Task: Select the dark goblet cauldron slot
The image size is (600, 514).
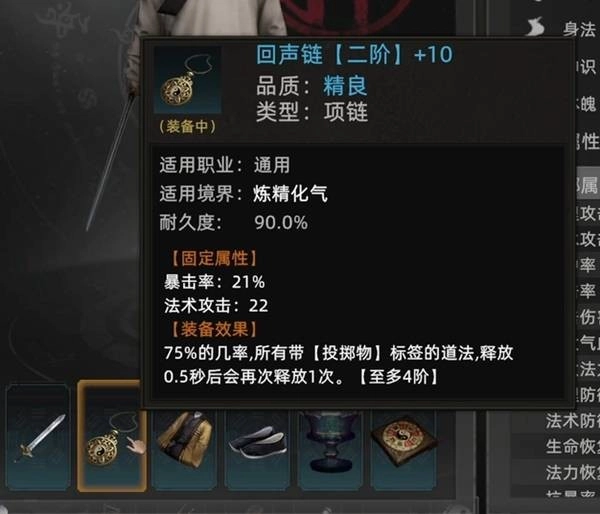Action: [330, 450]
